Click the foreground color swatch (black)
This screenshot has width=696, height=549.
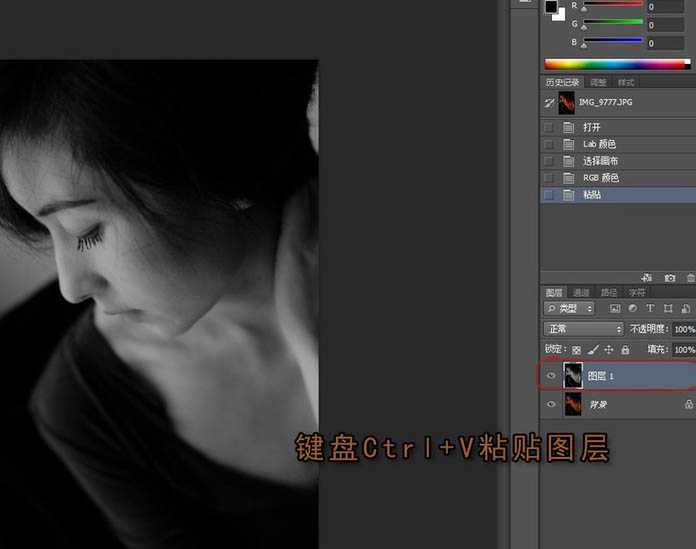pyautogui.click(x=551, y=6)
